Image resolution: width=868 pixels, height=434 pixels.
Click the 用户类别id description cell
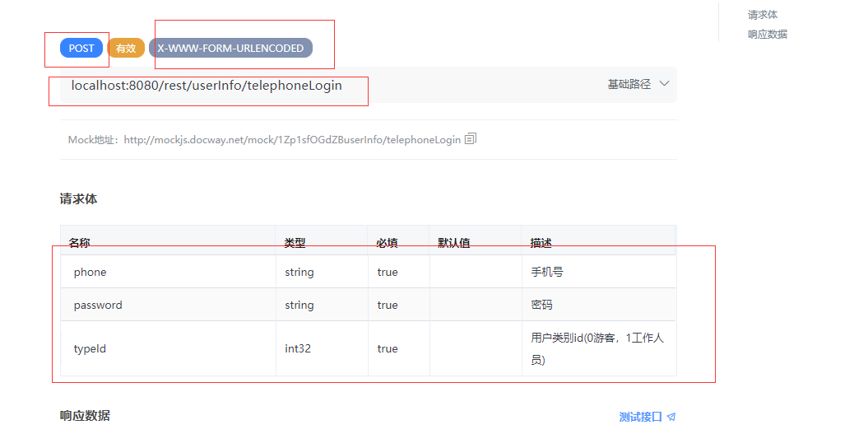coord(597,349)
